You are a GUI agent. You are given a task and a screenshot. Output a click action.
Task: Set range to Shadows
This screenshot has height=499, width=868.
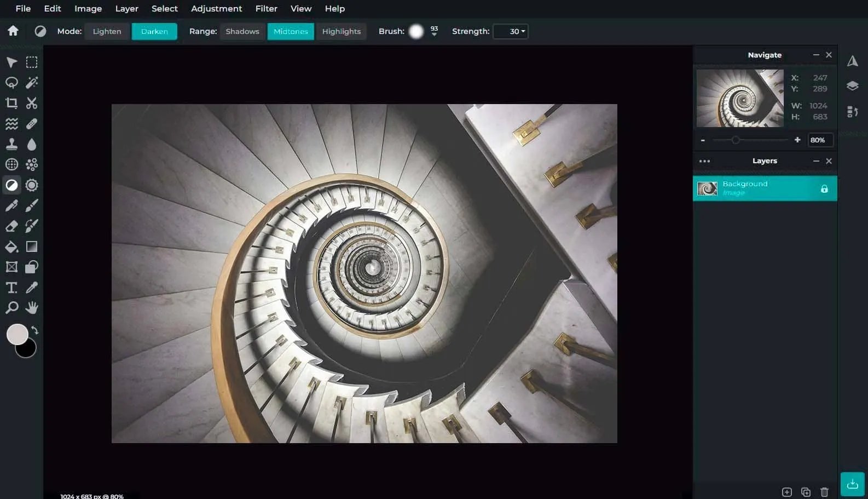[242, 31]
